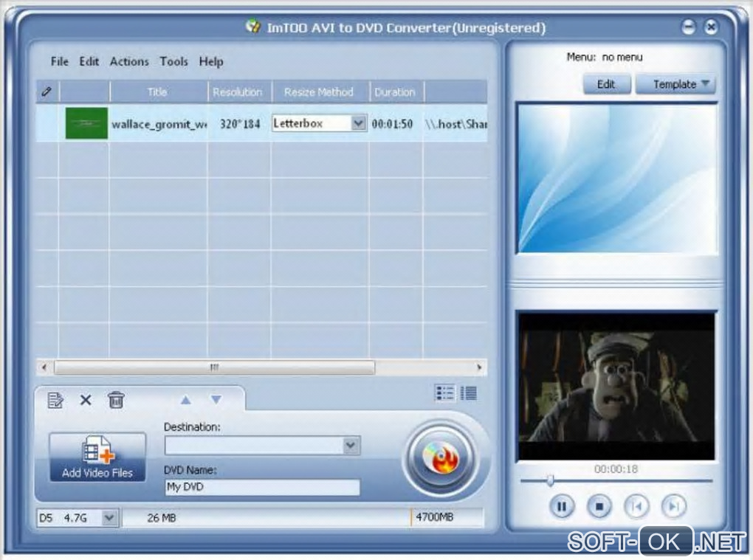Screen dimensions: 753x560
Task: Open the Tools menu
Action: 173,61
